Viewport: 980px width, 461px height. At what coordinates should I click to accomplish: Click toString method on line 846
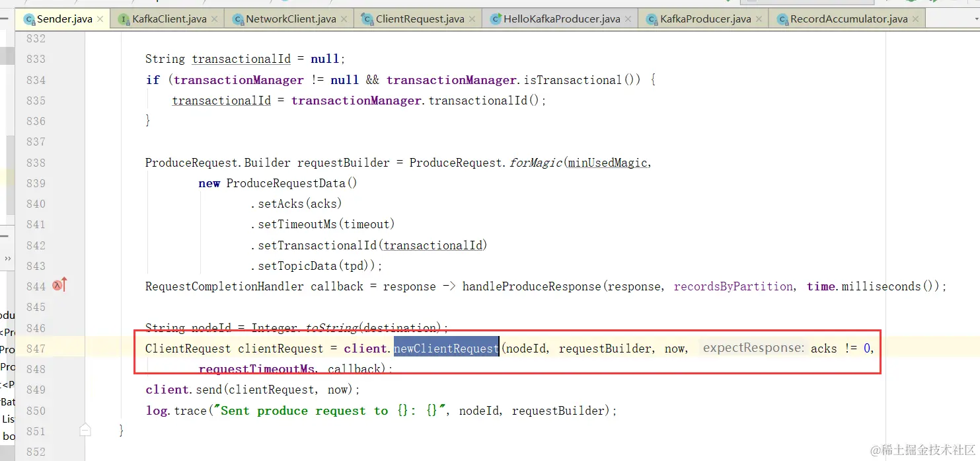332,328
